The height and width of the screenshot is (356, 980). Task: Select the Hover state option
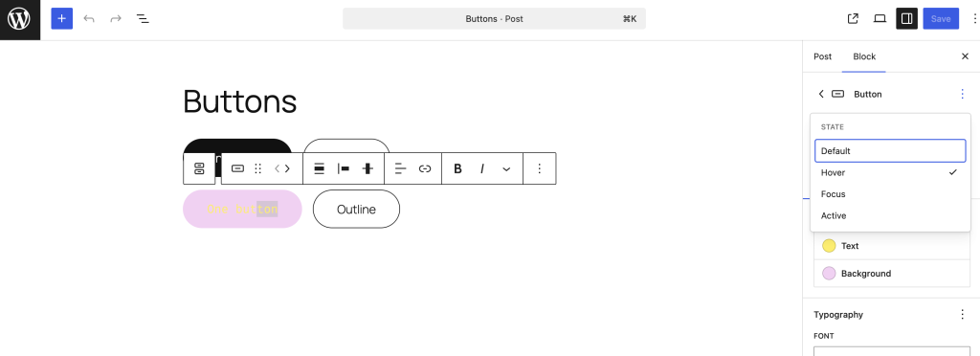tap(890, 172)
